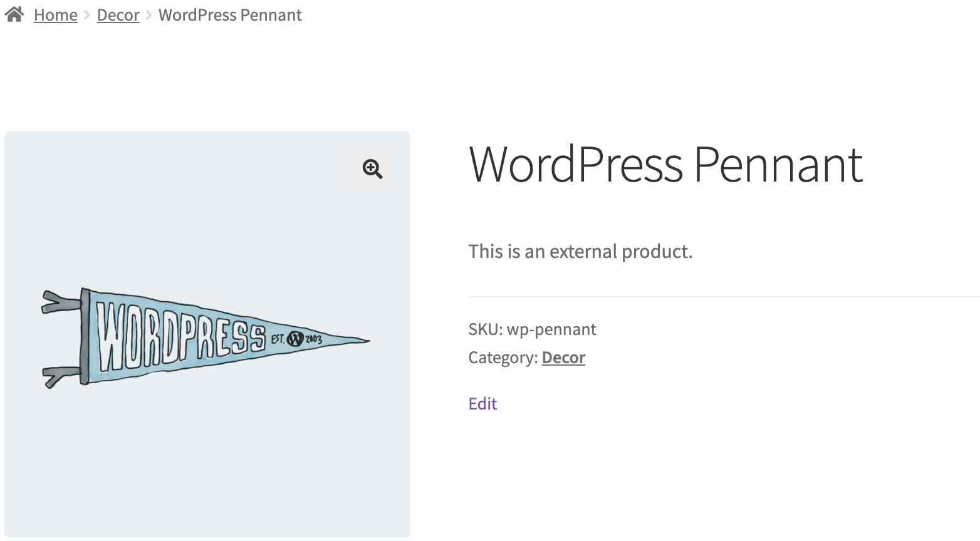Select the WordPress Pennant breadcrumb text
Viewport: 980px width, 541px height.
230,15
